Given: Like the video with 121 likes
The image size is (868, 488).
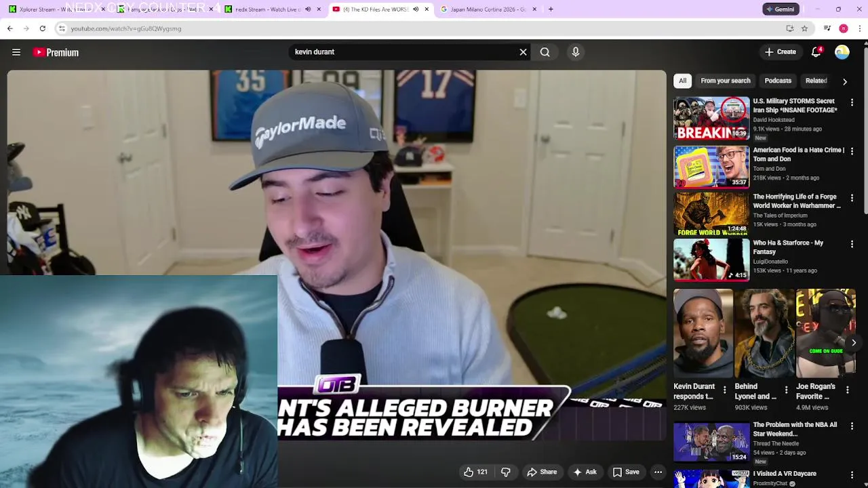Looking at the screenshot, I should pyautogui.click(x=475, y=472).
